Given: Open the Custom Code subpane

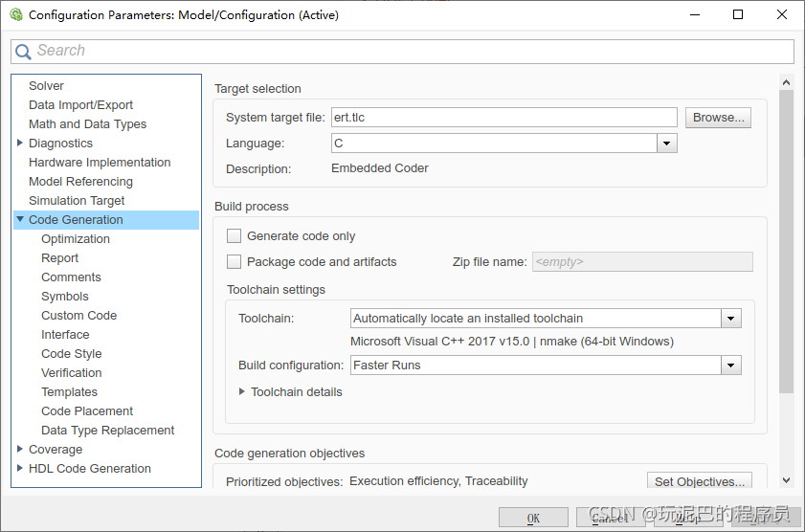Looking at the screenshot, I should [x=79, y=316].
